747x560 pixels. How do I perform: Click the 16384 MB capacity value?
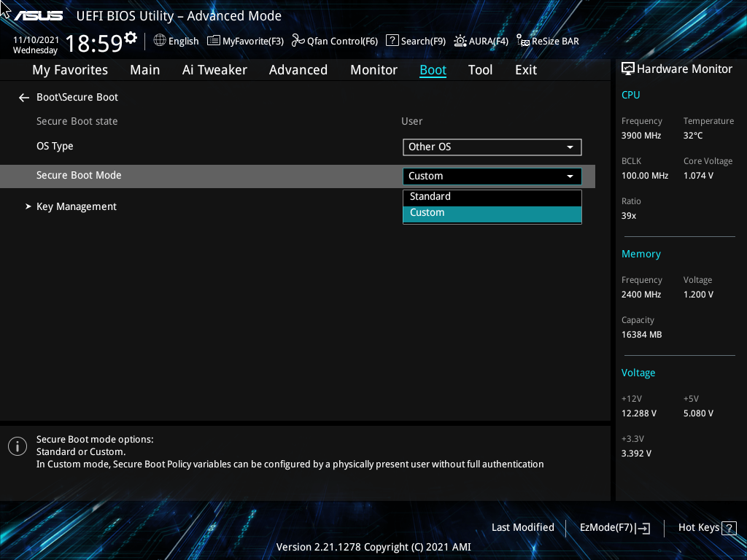(641, 335)
